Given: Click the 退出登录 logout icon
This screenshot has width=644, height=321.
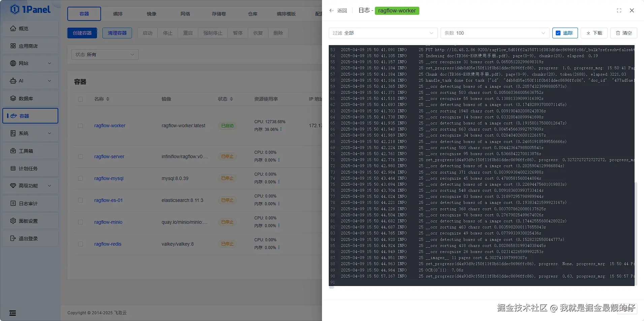Looking at the screenshot, I should pyautogui.click(x=13, y=239).
